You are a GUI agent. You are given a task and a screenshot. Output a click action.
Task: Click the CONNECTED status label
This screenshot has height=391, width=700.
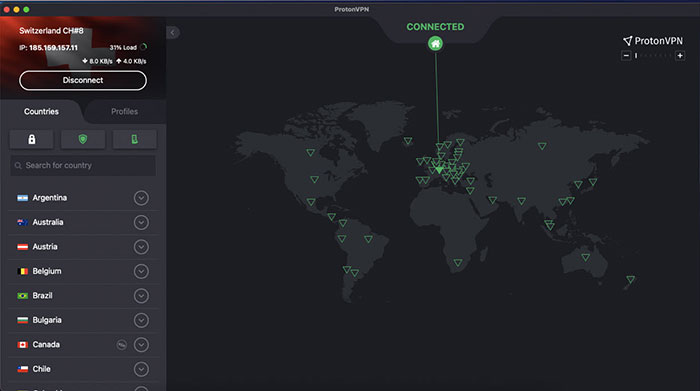pyautogui.click(x=435, y=27)
